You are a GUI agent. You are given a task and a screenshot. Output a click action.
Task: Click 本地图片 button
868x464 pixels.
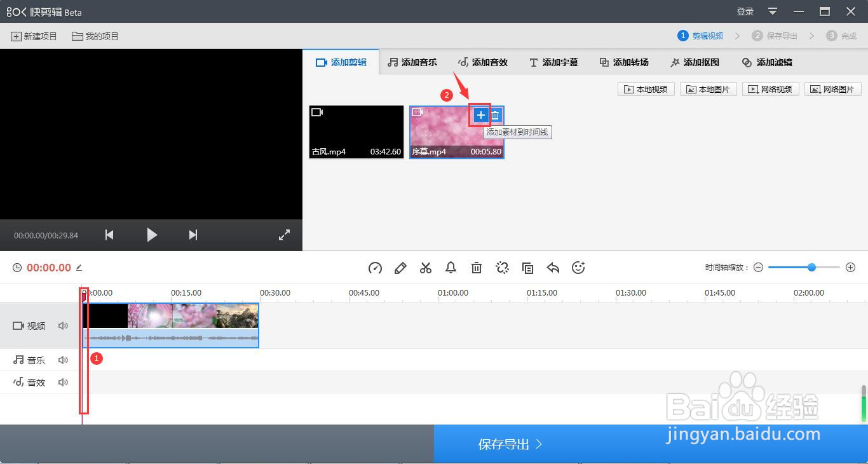click(709, 90)
